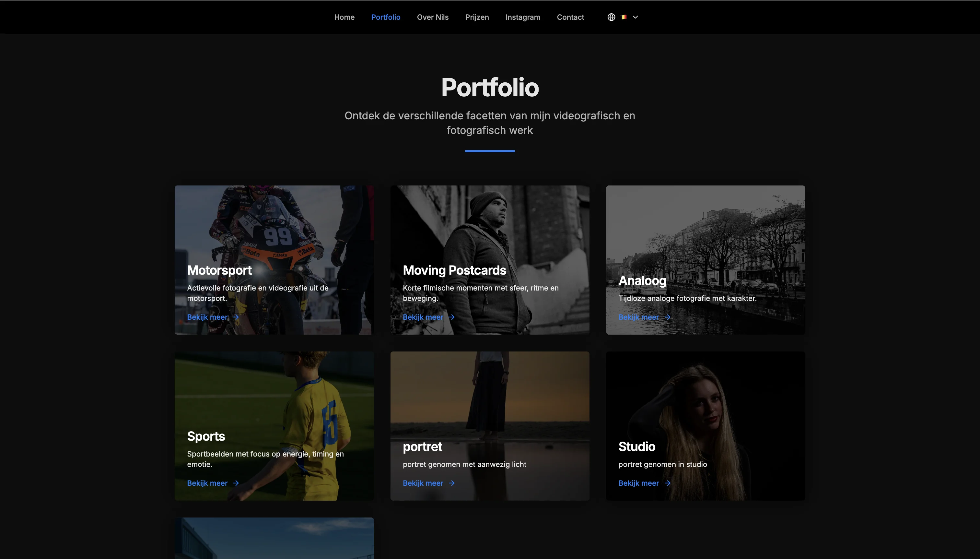980x559 pixels.
Task: Click 'portret genomen in studio' description
Action: tap(662, 464)
